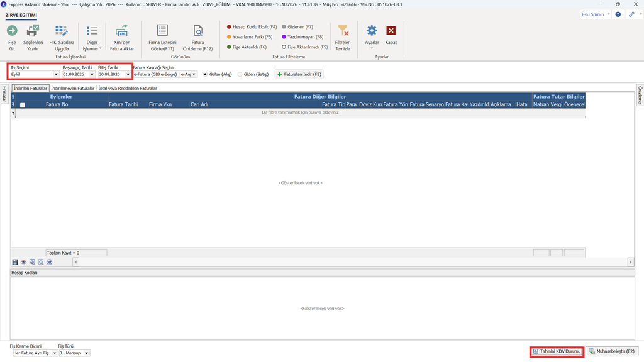
Task: Toggle Fişe Aktarılmadı (F9) filter
Action: (x=305, y=47)
